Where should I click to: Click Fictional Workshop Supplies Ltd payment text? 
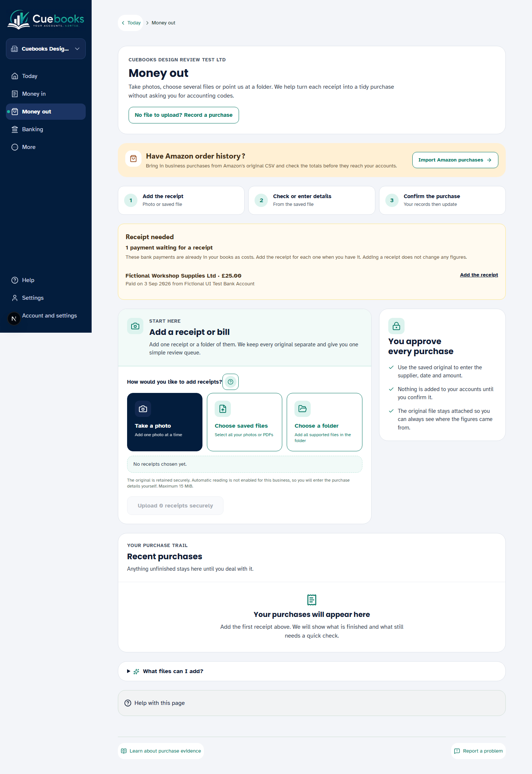[x=184, y=276]
